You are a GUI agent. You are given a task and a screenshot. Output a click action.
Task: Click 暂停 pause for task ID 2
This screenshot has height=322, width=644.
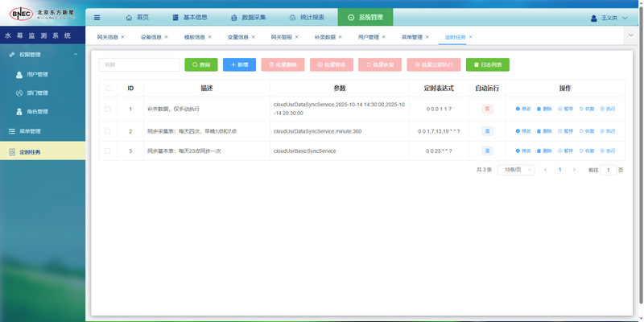(566, 131)
